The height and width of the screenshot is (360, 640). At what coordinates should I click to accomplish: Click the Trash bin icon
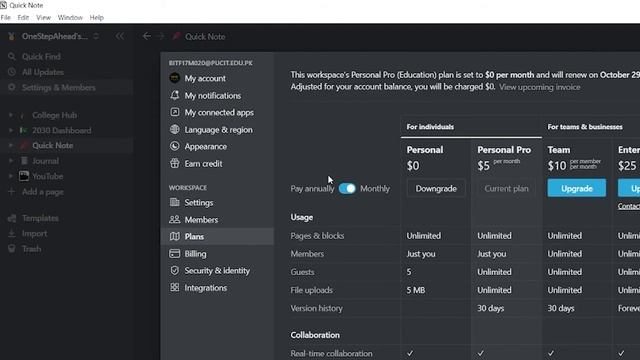(x=12, y=249)
